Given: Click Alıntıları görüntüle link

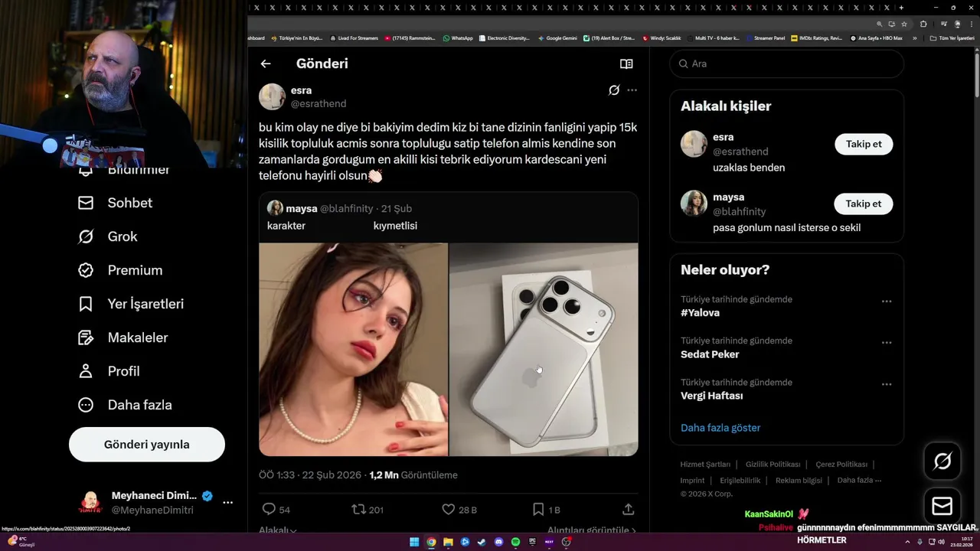Looking at the screenshot, I should click(x=592, y=530).
